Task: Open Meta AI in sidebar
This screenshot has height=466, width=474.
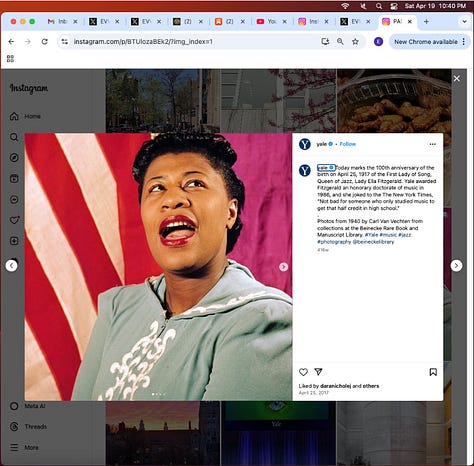Action: 27,406
